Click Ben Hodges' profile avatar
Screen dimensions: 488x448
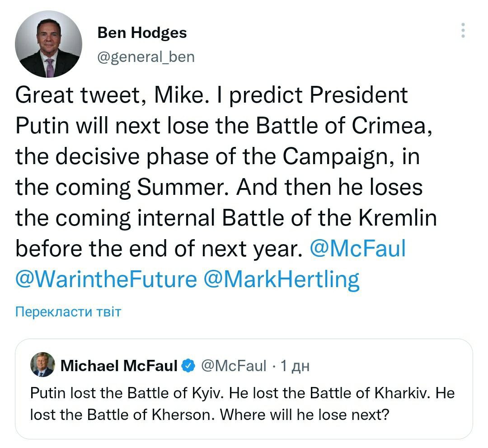(x=48, y=44)
